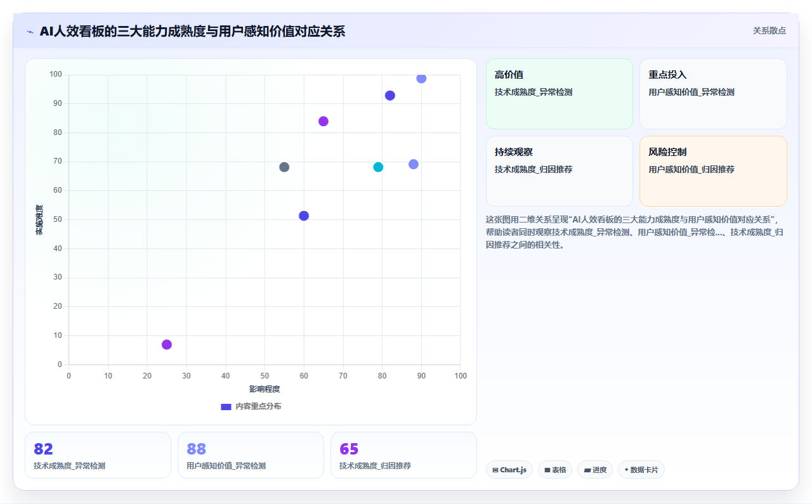Click the 数据卡片 tag
812x504 pixels.
click(641, 470)
